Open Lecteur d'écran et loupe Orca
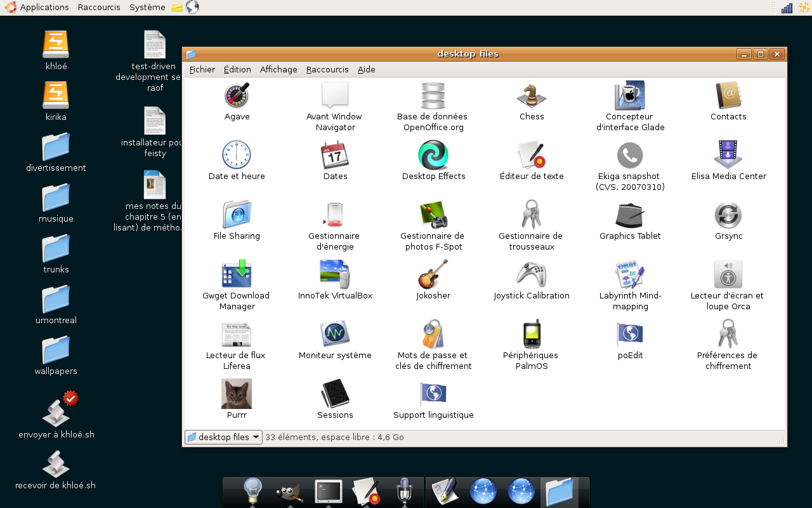The image size is (812, 508). pos(728,274)
